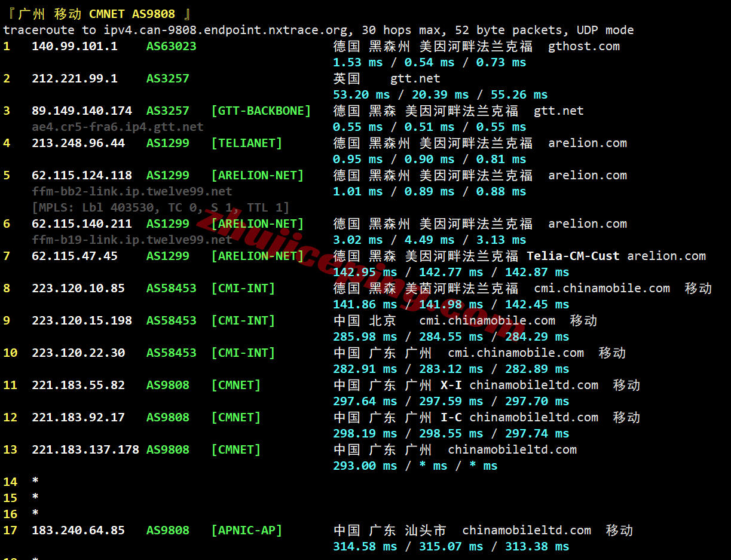Select the gthost.com hostname
The image size is (731, 560).
coord(584,46)
